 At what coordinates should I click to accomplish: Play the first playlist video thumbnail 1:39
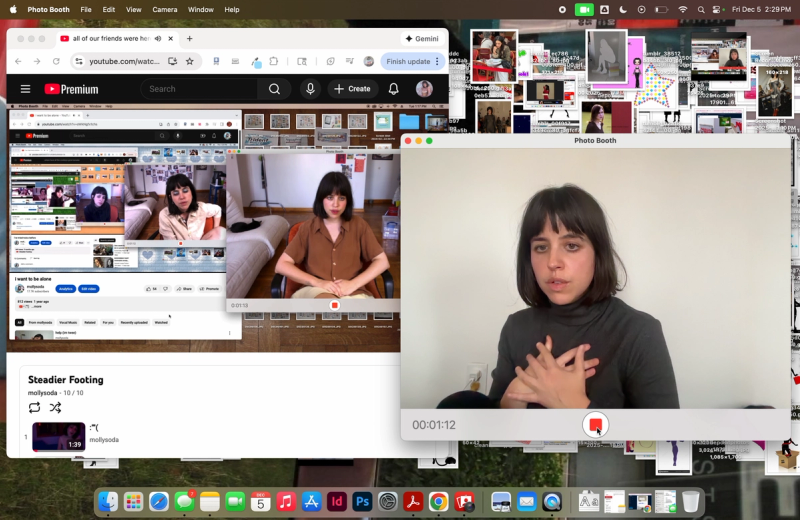[59, 436]
